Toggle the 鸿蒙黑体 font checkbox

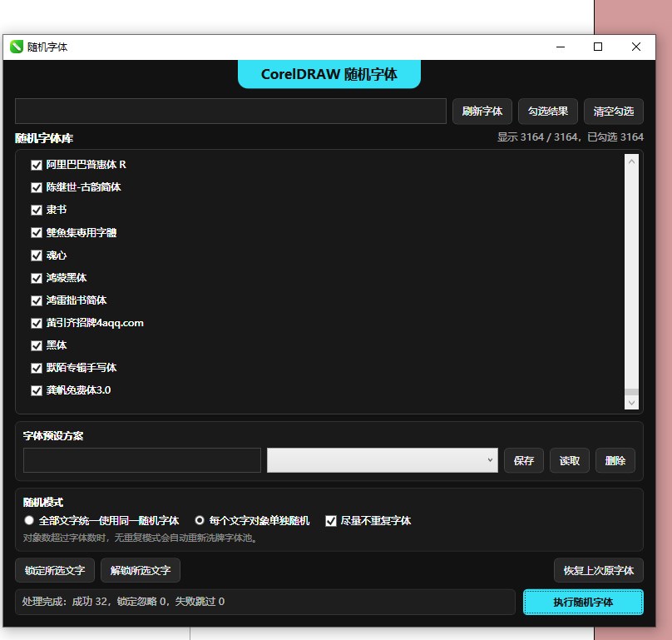point(37,278)
